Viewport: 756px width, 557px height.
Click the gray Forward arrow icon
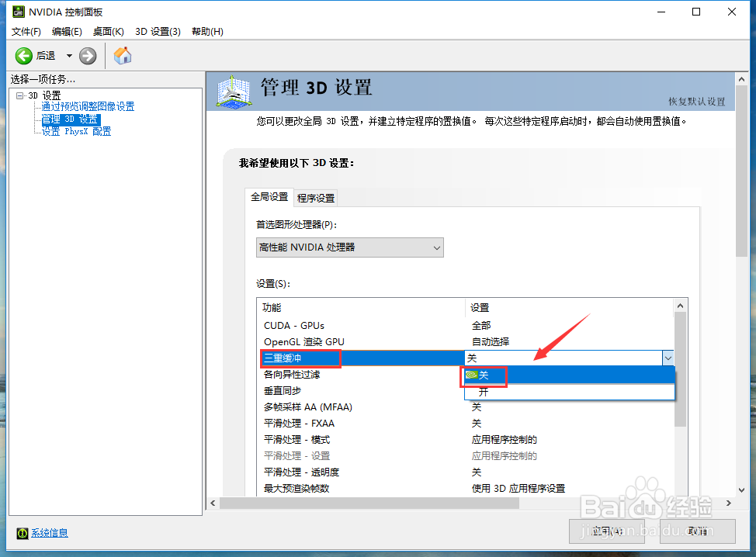pos(88,56)
